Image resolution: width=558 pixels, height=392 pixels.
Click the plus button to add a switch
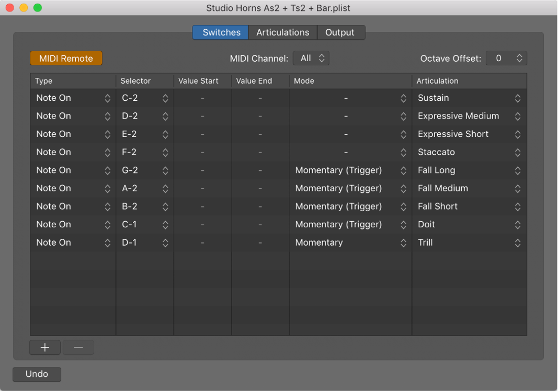45,348
